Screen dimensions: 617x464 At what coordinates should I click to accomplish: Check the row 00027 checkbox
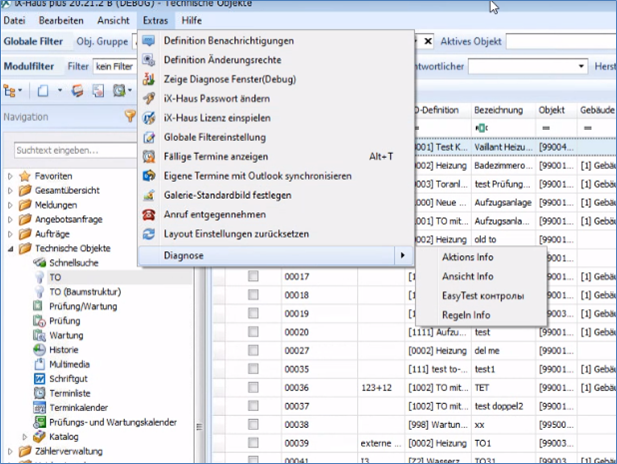pos(253,351)
